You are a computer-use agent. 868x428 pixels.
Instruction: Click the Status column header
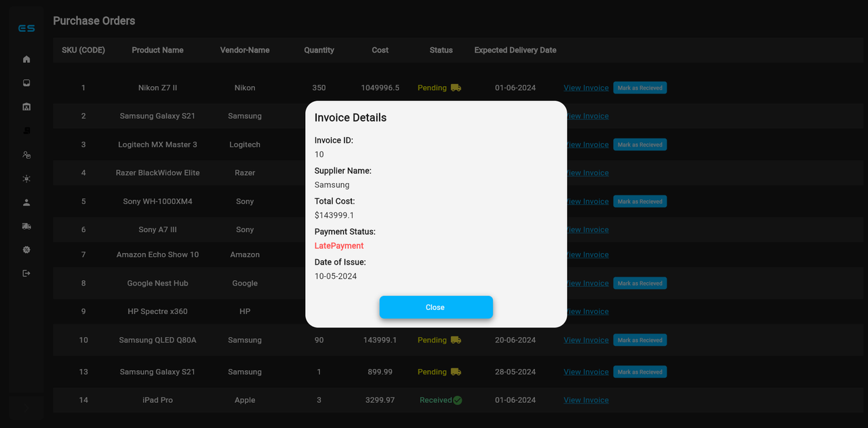point(441,50)
